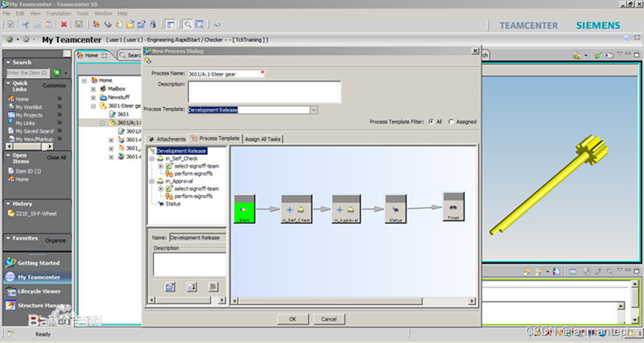Click Close All in Open Items
This screenshot has width=644, height=343.
pos(57,158)
